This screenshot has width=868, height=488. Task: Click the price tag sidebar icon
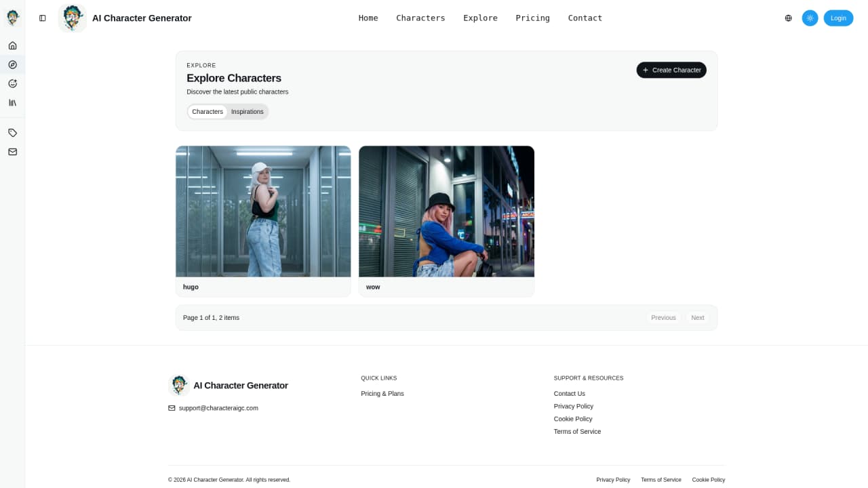pyautogui.click(x=12, y=133)
